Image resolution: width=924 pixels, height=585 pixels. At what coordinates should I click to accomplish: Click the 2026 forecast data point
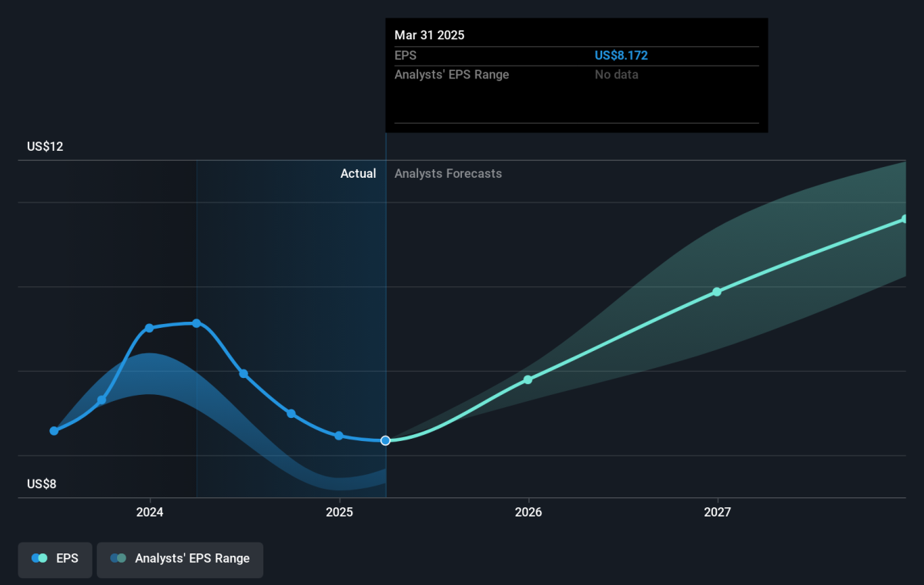coord(528,379)
